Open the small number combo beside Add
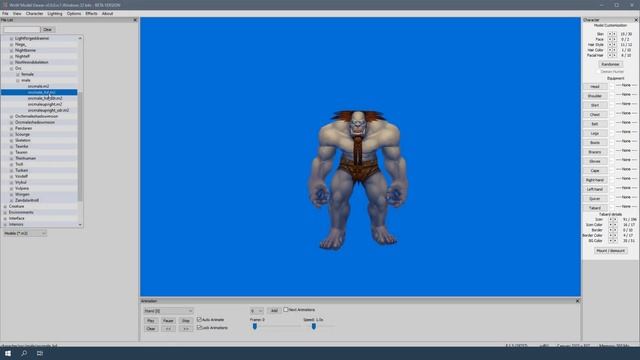This screenshot has width=640, height=360. (257, 311)
